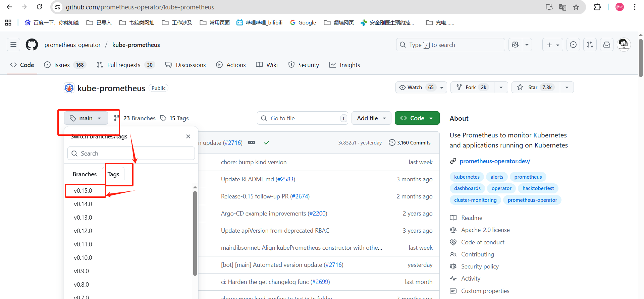This screenshot has height=299, width=644.
Task: Open the prometheus-operator.dev link
Action: pos(495,161)
